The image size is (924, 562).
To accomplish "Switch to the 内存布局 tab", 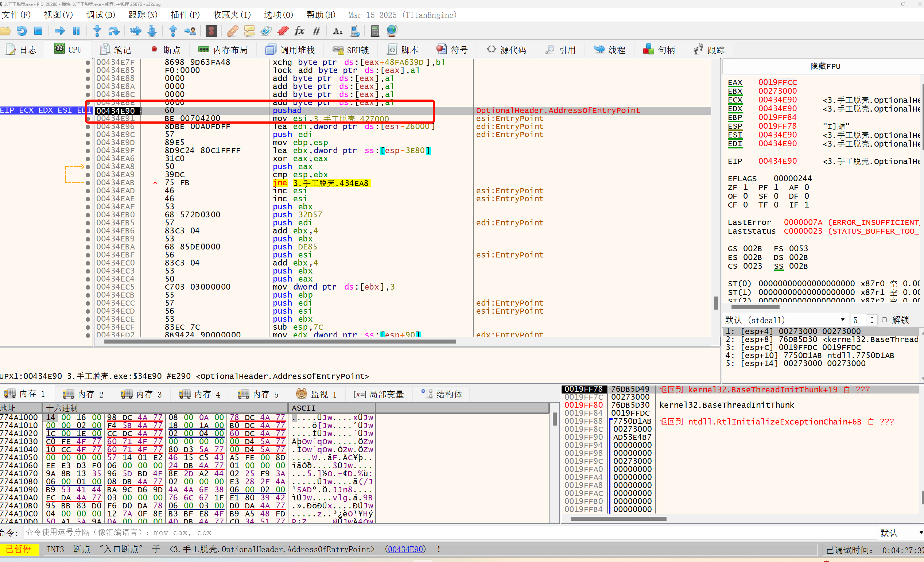I will pyautogui.click(x=224, y=50).
